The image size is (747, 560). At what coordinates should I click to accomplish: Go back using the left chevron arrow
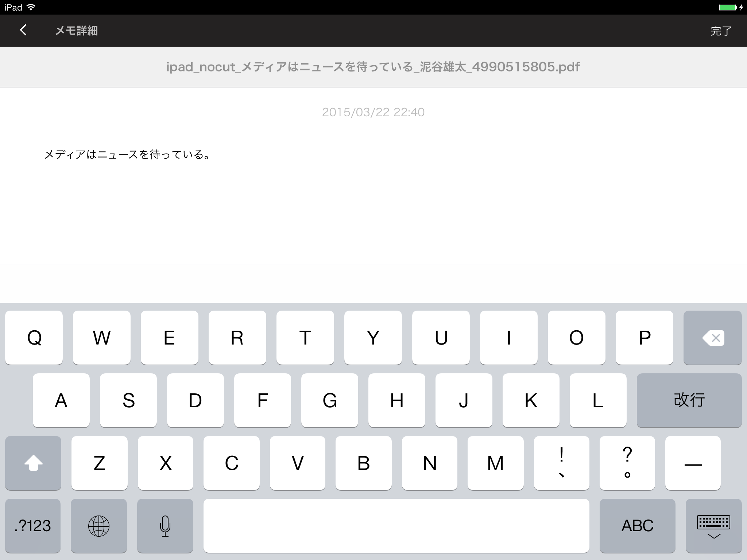23,30
